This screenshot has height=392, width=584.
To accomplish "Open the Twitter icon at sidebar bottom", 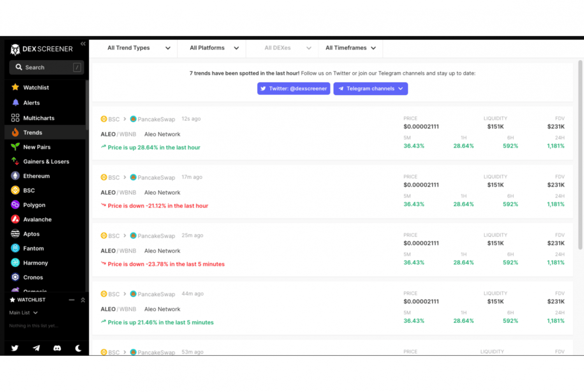I will pos(15,348).
